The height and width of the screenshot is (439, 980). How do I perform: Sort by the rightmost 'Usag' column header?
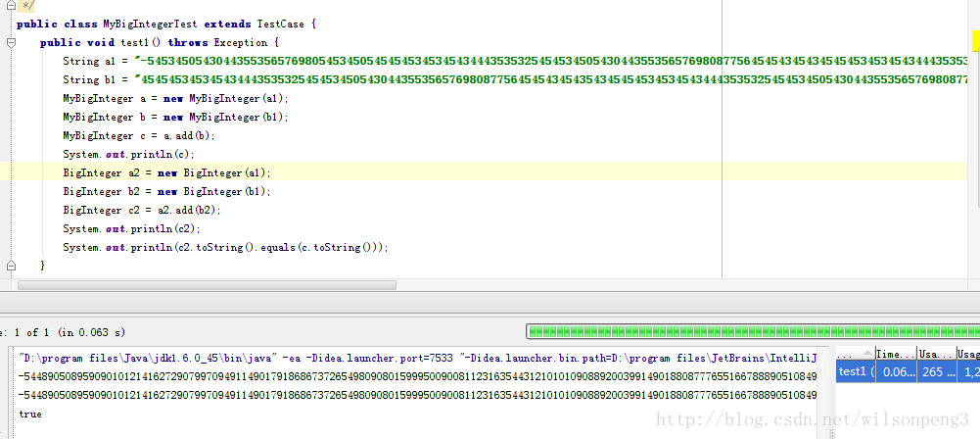tap(968, 354)
